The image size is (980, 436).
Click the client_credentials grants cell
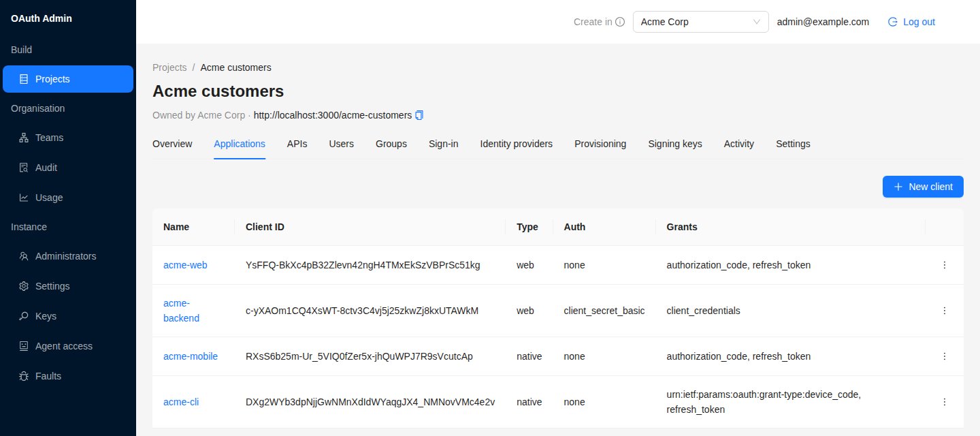[704, 311]
